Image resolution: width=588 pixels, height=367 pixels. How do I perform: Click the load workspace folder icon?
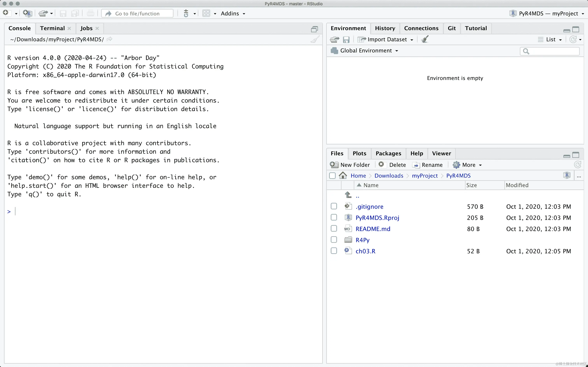coord(335,39)
